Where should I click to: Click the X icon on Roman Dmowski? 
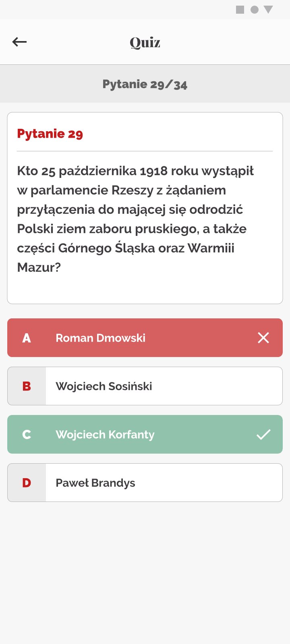click(x=263, y=338)
